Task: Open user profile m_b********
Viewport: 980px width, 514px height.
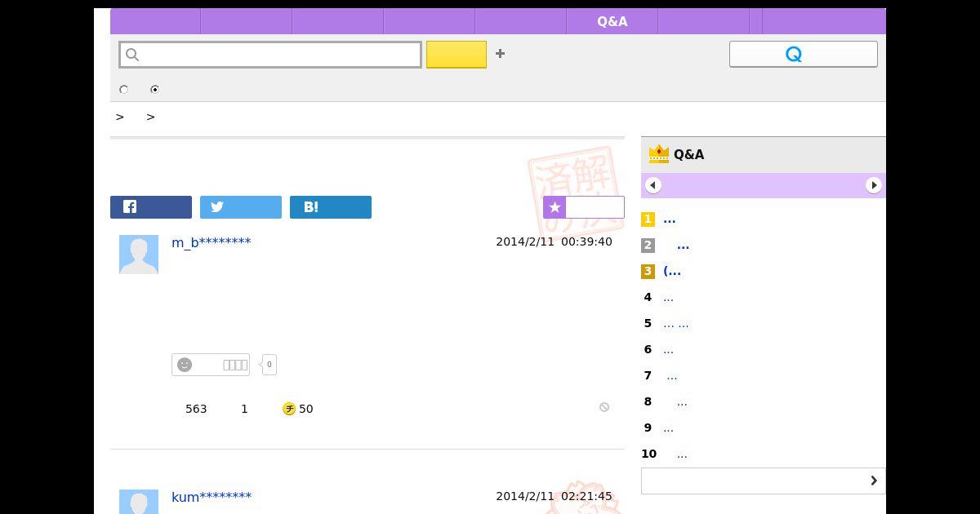Action: point(212,242)
